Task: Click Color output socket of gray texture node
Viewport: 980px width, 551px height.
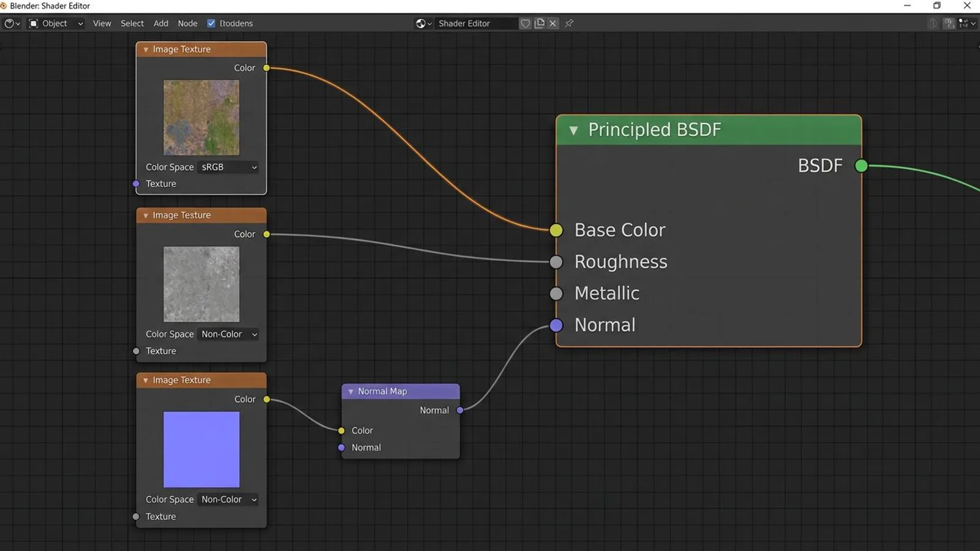Action: (266, 234)
